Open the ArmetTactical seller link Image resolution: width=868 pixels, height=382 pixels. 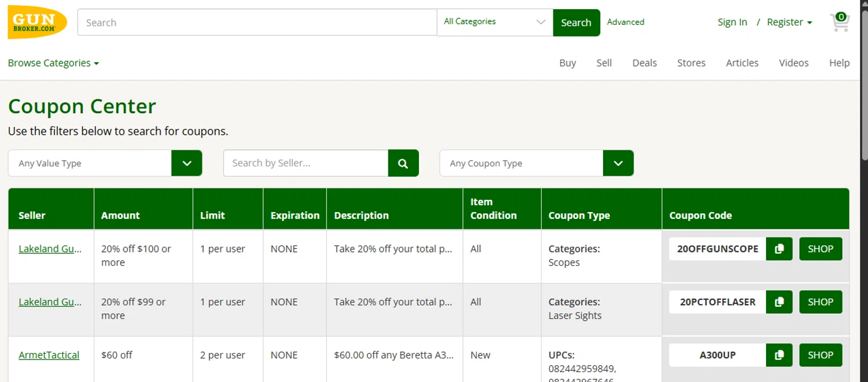[x=49, y=355]
